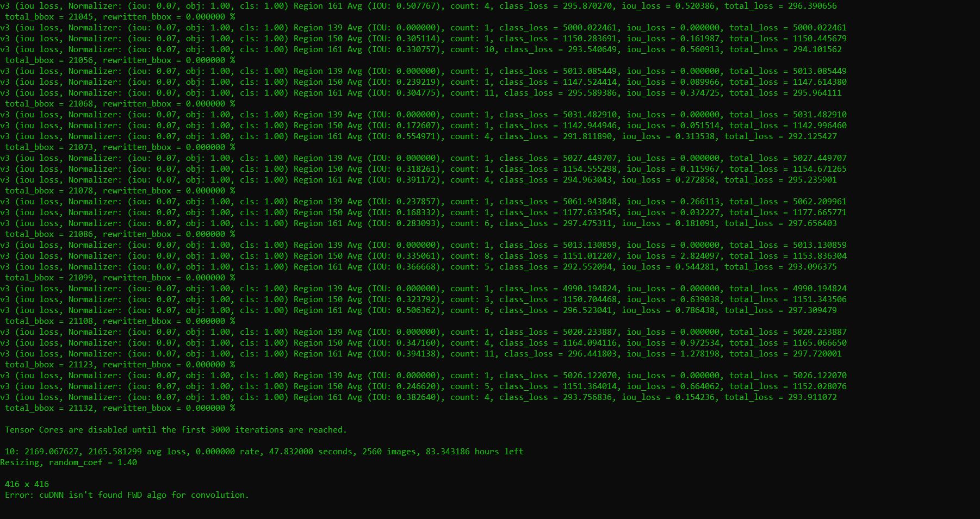Select the line with total_loss = 1151.343506
Viewport: 980px width, 519px height.
pos(423,299)
